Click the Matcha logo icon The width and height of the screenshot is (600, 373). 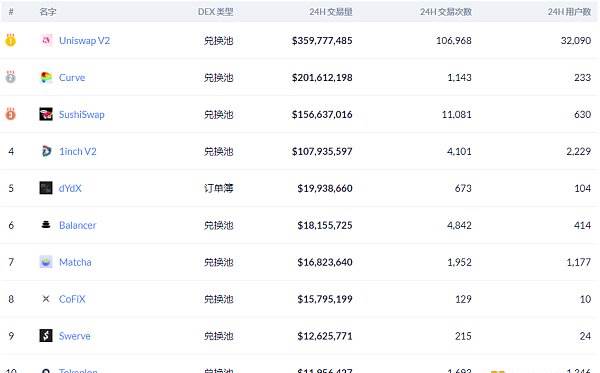click(x=46, y=262)
